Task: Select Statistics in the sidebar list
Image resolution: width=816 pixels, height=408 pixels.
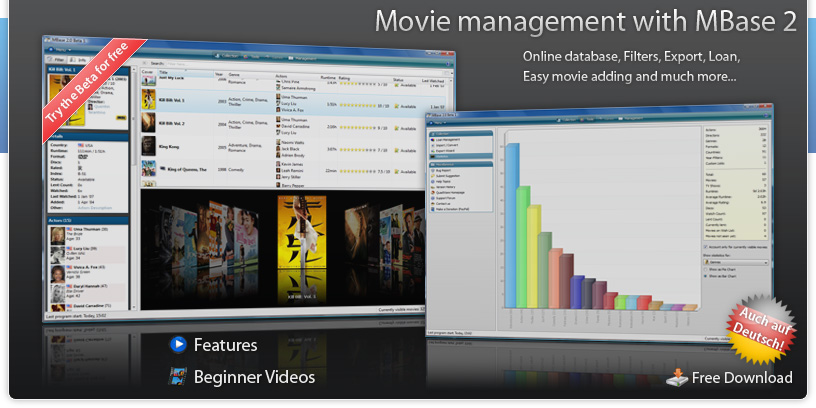Action: click(461, 156)
